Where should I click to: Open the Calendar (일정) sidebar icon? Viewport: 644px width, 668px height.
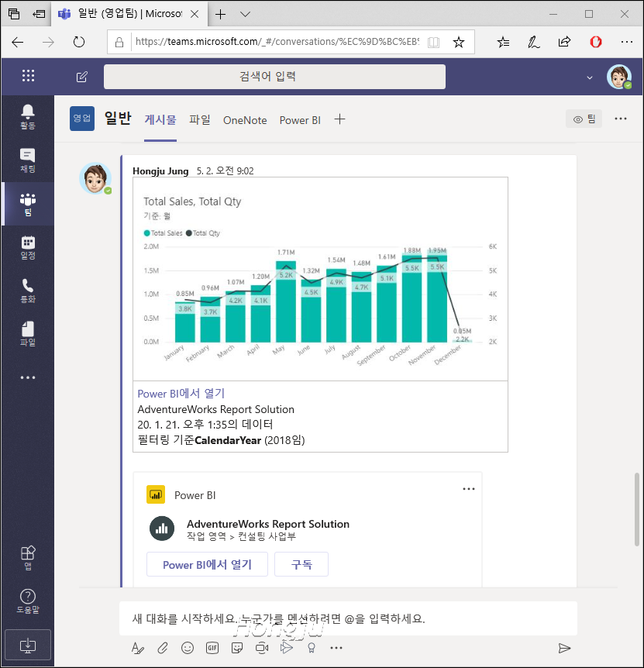tap(28, 247)
